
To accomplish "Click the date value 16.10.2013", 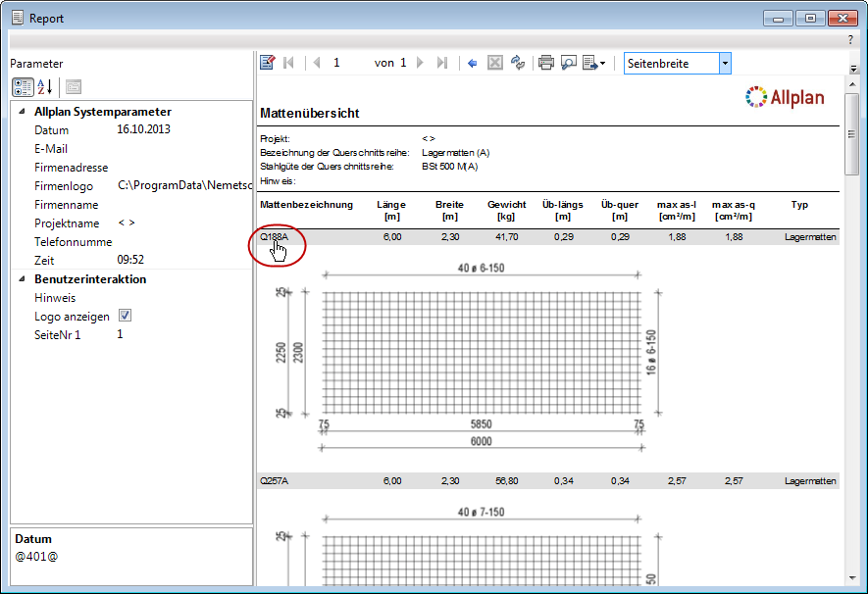I will (143, 129).
